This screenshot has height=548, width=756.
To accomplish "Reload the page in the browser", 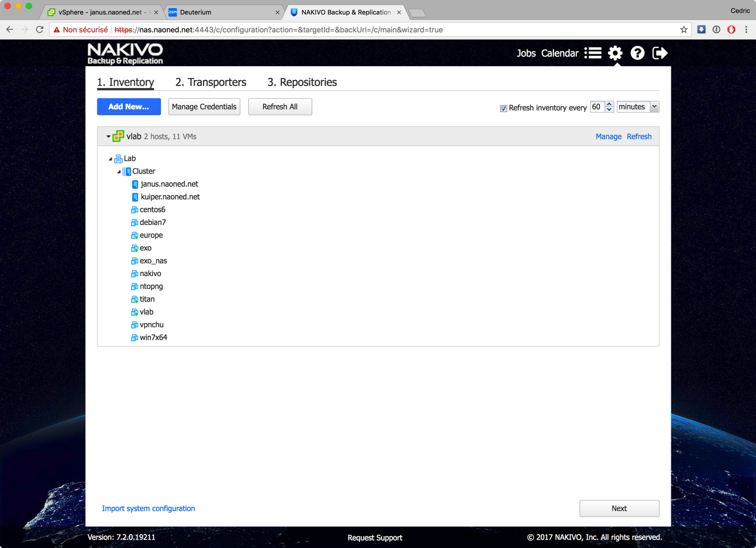I will coord(39,30).
